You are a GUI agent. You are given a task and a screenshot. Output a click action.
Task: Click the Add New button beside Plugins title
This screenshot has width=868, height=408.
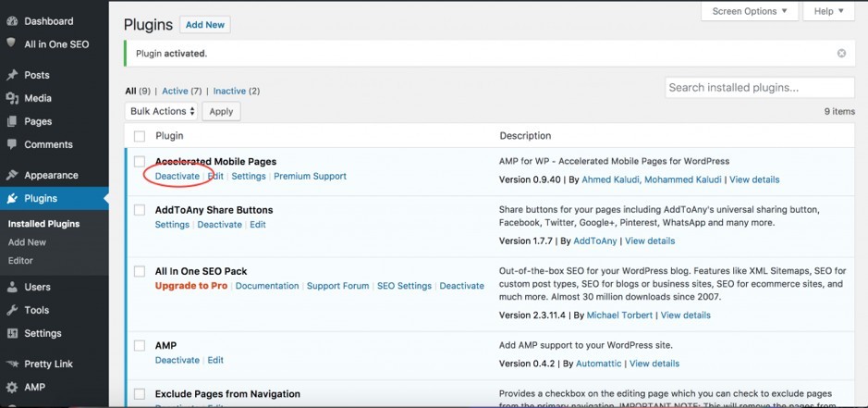tap(205, 25)
